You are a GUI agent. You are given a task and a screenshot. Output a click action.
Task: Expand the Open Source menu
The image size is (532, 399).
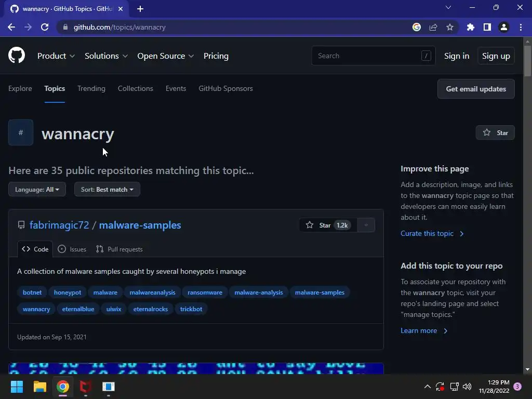coord(166,56)
